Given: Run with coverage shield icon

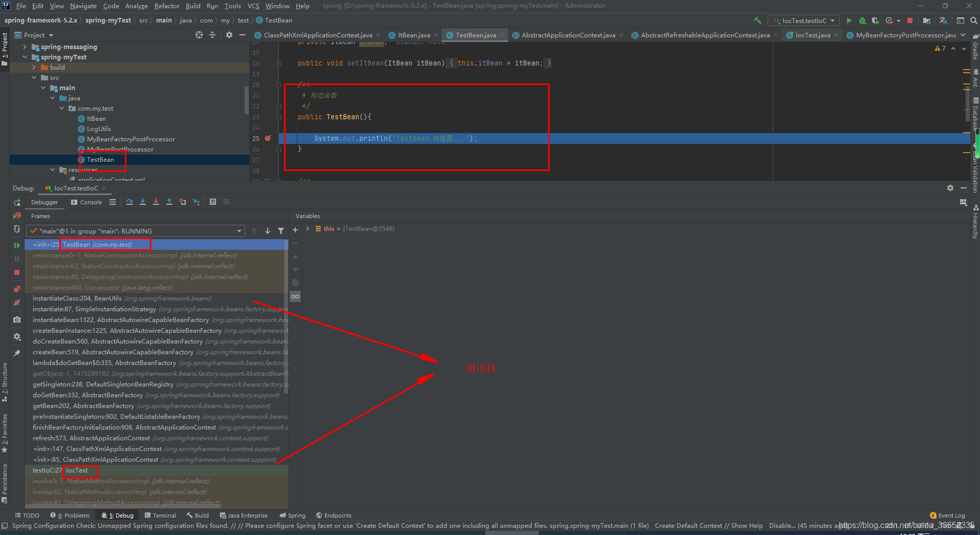Looking at the screenshot, I should (x=875, y=20).
